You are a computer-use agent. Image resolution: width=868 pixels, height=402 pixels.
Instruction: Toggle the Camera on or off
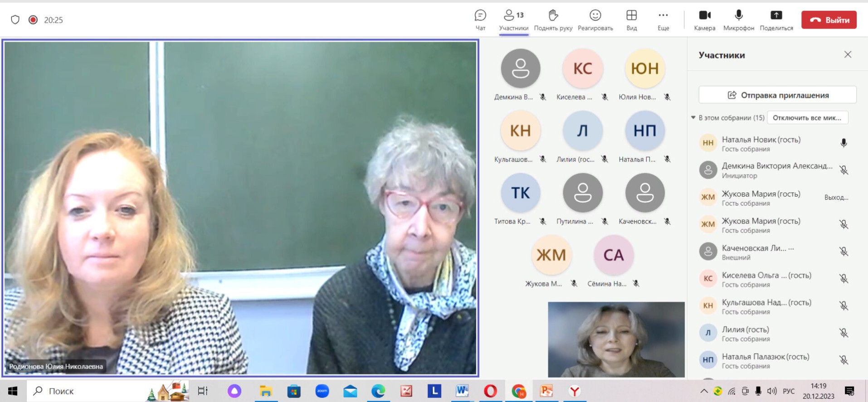(704, 20)
